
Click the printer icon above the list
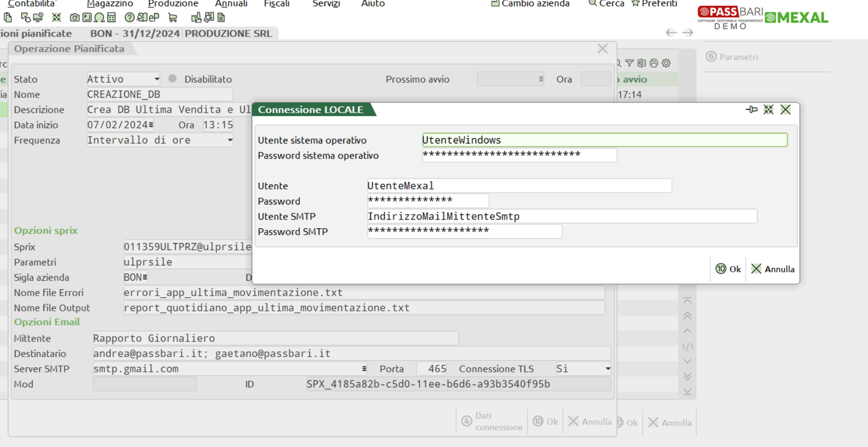point(654,63)
